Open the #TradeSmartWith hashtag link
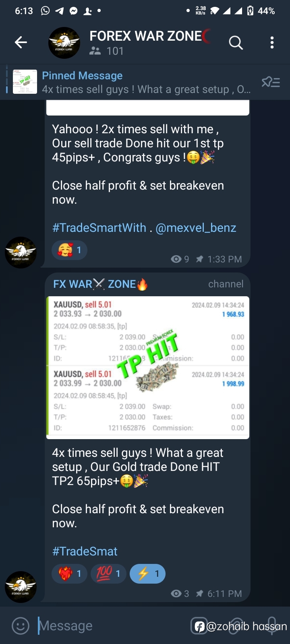Viewport: 290px width, 644px height. [x=99, y=228]
